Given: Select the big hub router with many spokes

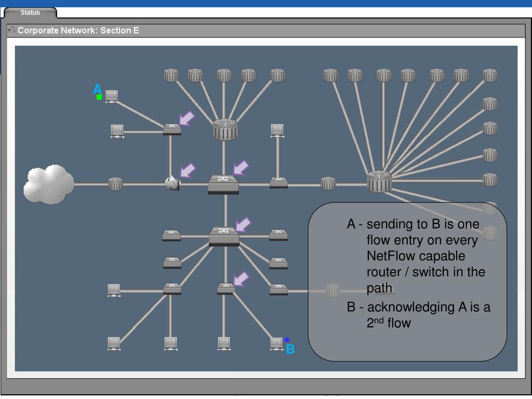Looking at the screenshot, I should coord(379,182).
